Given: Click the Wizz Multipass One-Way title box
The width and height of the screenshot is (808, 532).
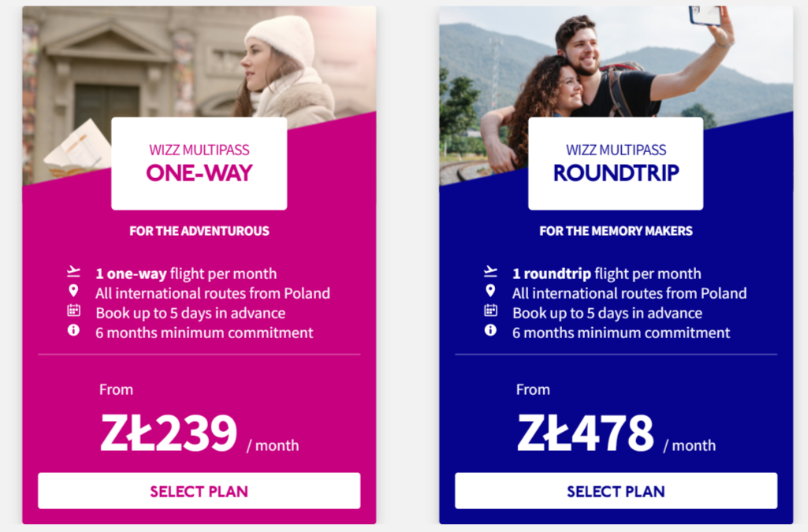Looking at the screenshot, I should [x=199, y=163].
